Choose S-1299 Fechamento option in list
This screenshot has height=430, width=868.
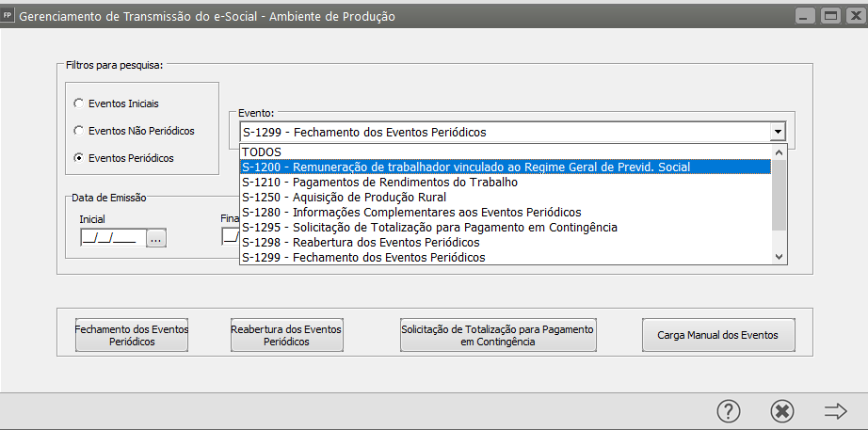[506, 257]
